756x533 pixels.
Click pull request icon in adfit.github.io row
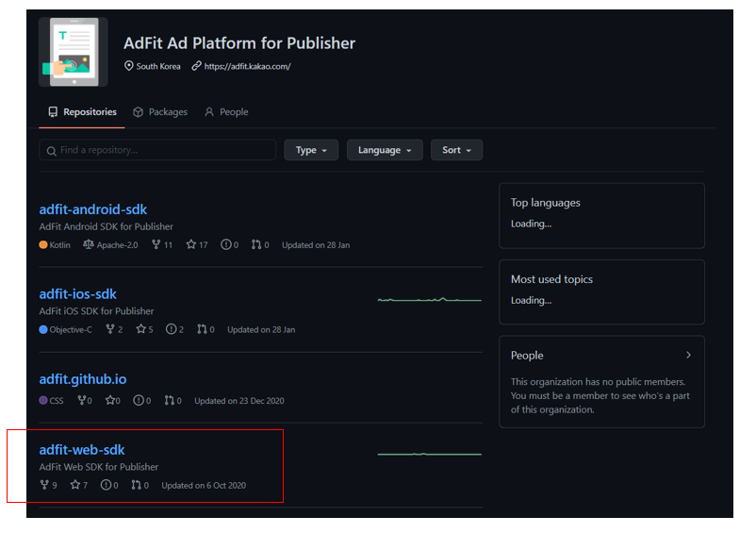tap(169, 400)
